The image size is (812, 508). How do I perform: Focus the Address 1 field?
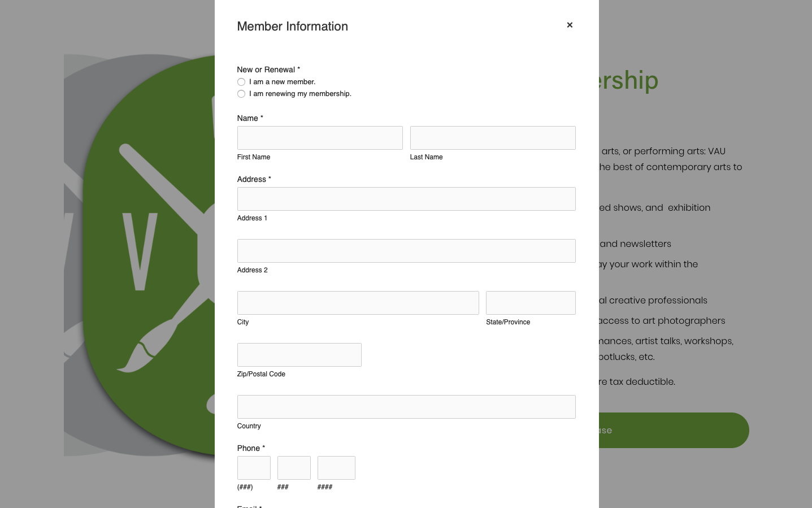click(406, 199)
